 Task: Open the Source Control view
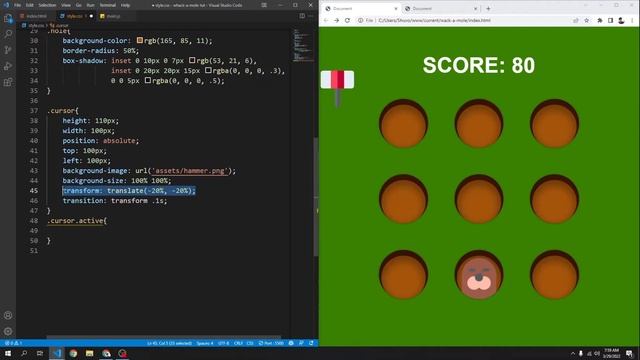[8, 50]
